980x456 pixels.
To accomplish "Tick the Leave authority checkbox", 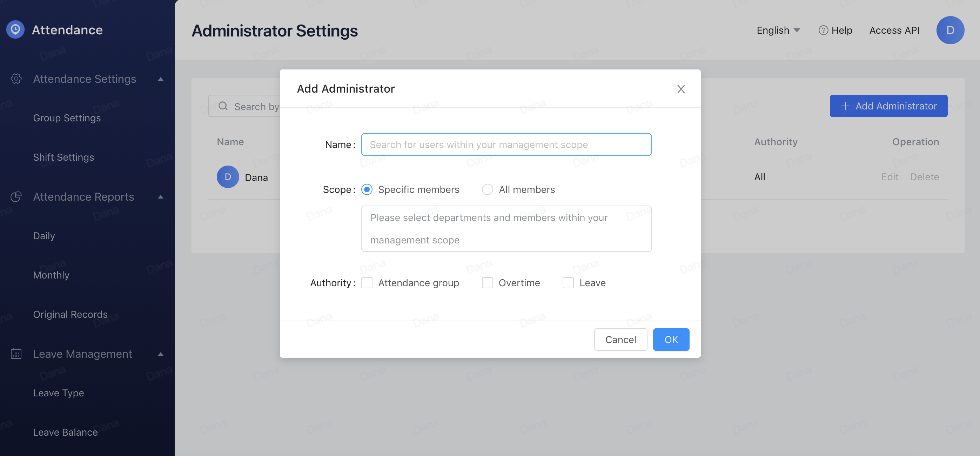I will point(568,283).
